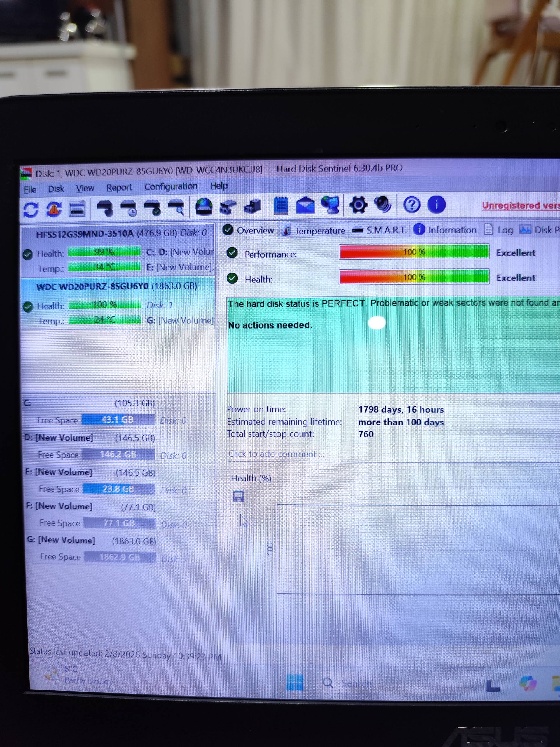Open the text report notepad icon
The image size is (560, 747).
click(x=280, y=205)
